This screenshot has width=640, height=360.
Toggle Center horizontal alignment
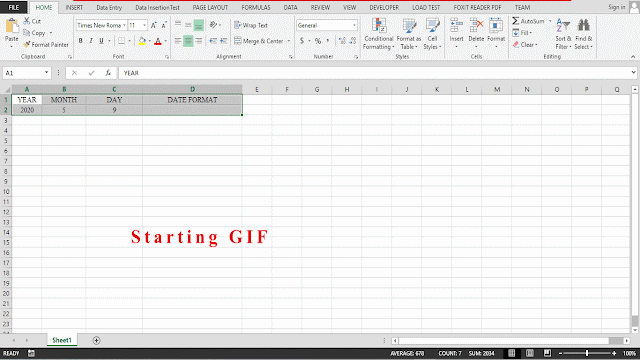pyautogui.click(x=188, y=41)
